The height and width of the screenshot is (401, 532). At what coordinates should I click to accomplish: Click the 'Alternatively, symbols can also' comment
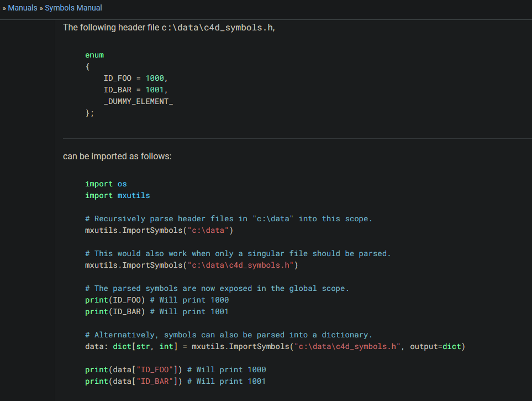coord(229,335)
